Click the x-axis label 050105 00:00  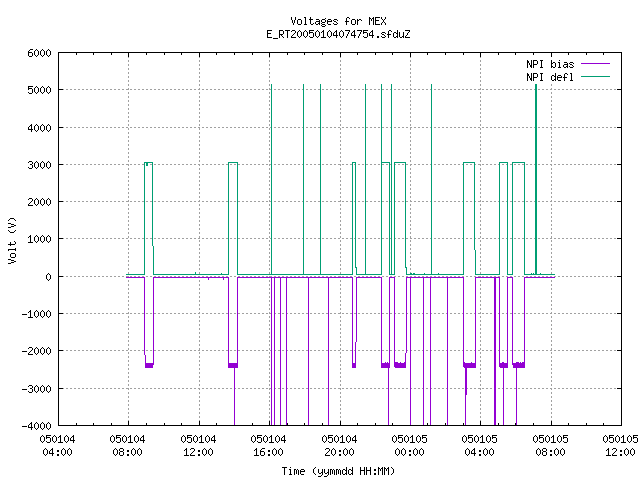(x=409, y=446)
